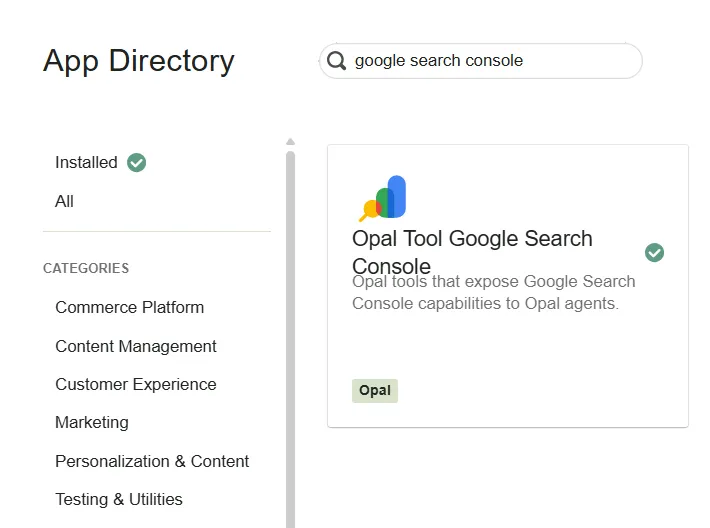This screenshot has width=710, height=528.
Task: Filter by Personalization & Content
Action: coord(152,461)
